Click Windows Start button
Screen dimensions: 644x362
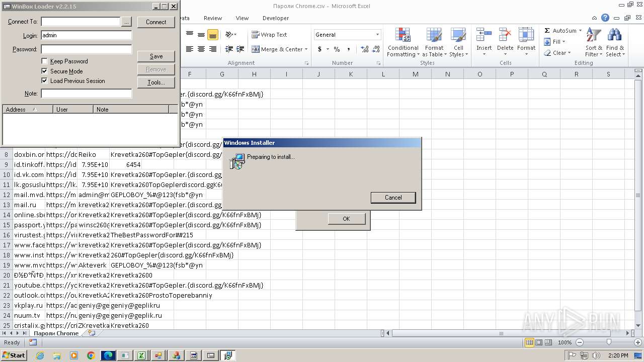(x=14, y=355)
